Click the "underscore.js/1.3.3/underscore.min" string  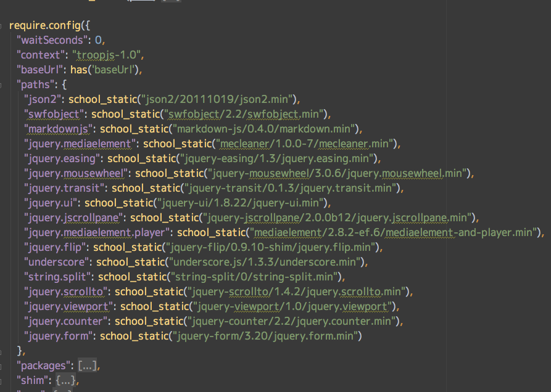coord(265,262)
